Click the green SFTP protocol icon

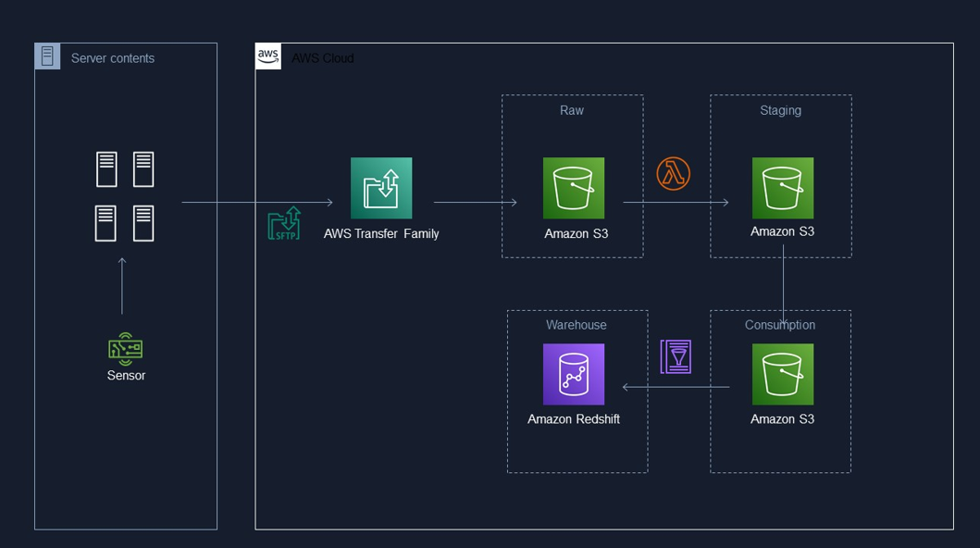tap(284, 223)
